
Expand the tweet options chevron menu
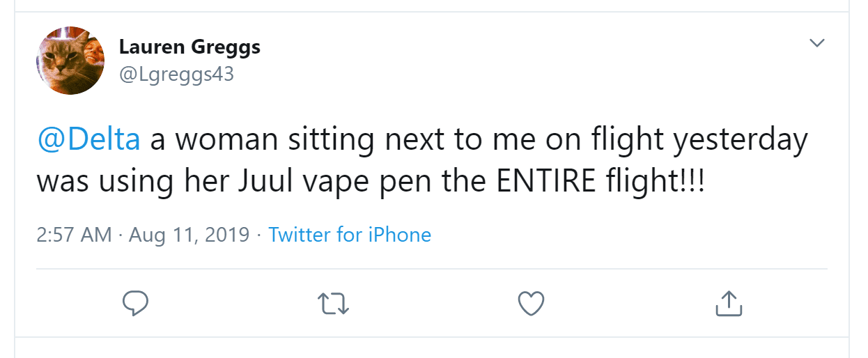click(x=816, y=43)
